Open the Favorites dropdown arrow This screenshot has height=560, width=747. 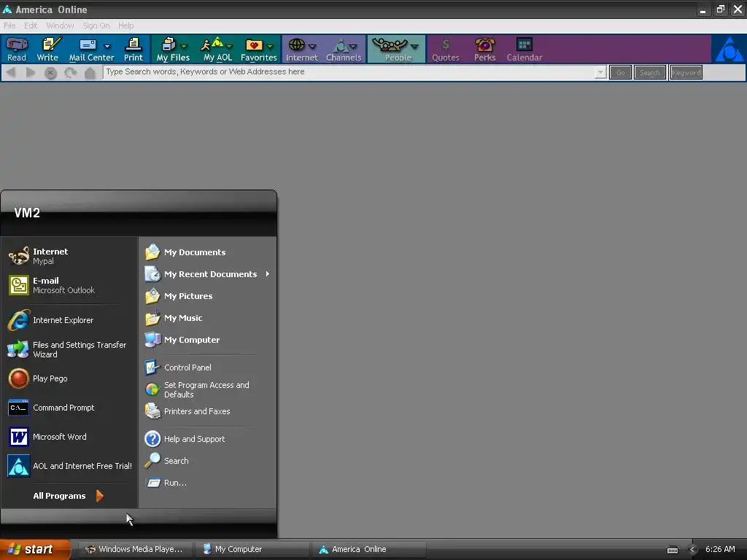click(x=270, y=46)
